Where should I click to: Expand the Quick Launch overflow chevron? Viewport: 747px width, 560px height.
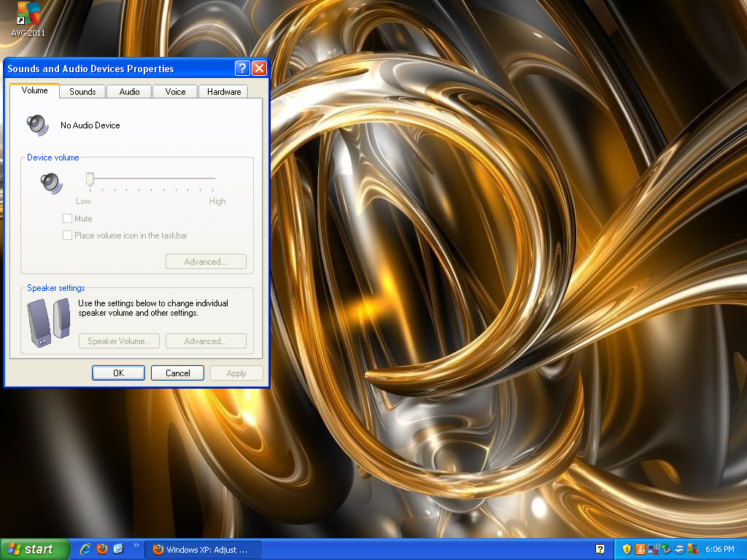pyautogui.click(x=136, y=545)
